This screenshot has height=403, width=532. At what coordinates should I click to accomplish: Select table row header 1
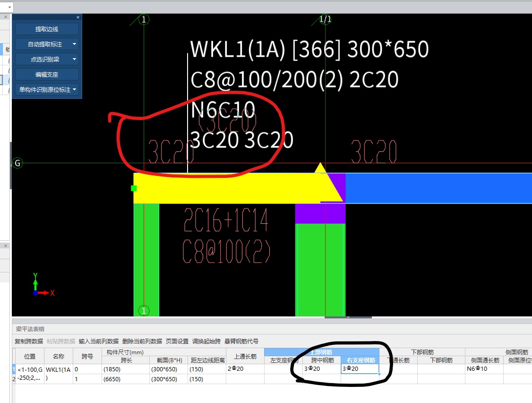click(x=14, y=369)
